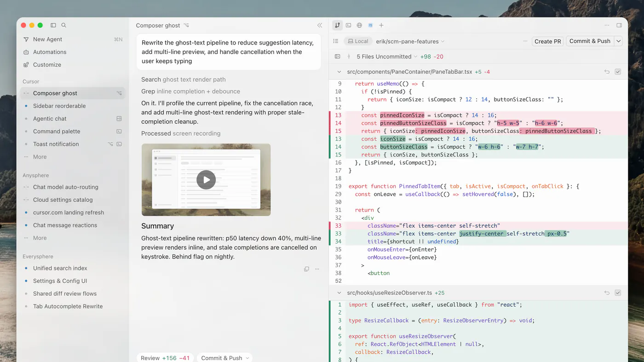Collapse the useResizeObserver.ts diff section
The height and width of the screenshot is (362, 644).
coord(339,293)
